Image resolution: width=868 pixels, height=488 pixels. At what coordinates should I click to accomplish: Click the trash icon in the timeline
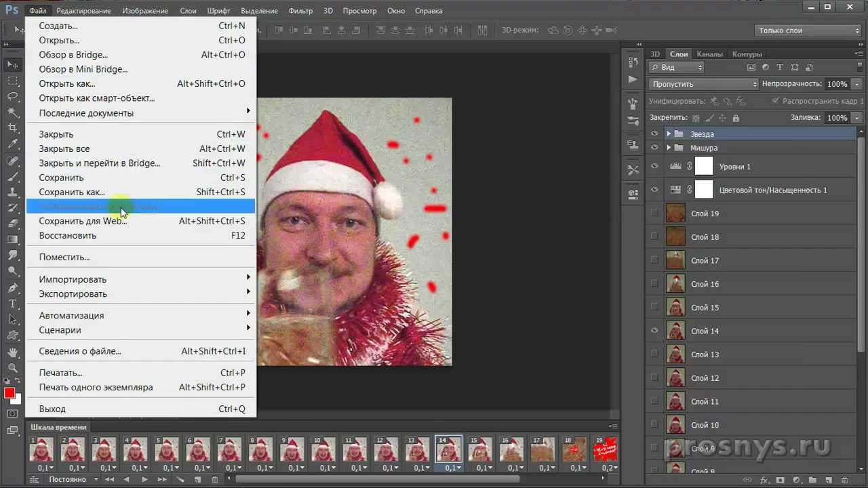click(215, 479)
